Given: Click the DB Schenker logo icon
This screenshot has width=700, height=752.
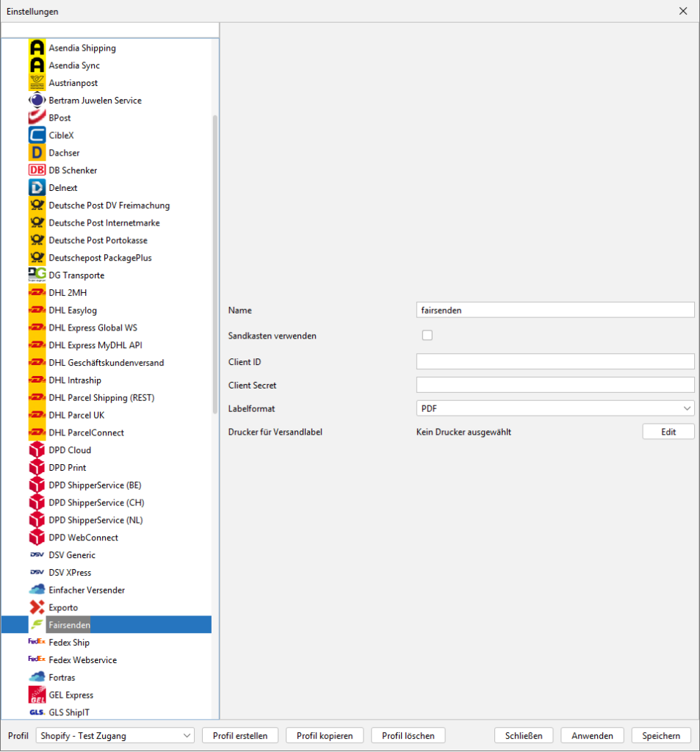Looking at the screenshot, I should (x=37, y=170).
